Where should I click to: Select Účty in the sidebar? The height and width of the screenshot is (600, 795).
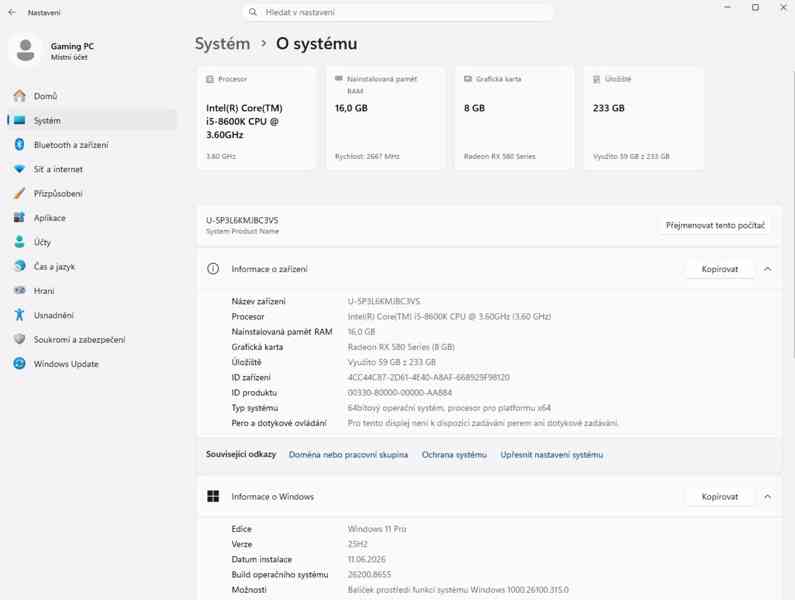(92, 242)
